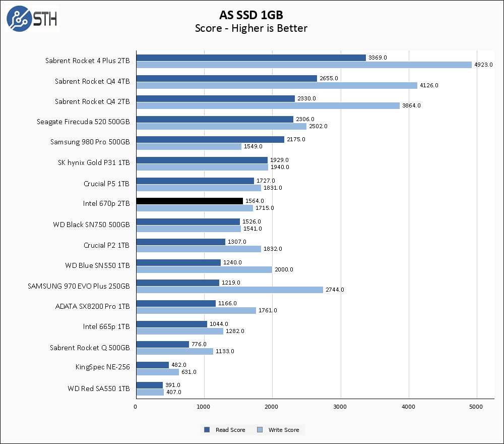Select the KingSpec NE-256 label
The width and height of the screenshot is (504, 444).
point(102,367)
